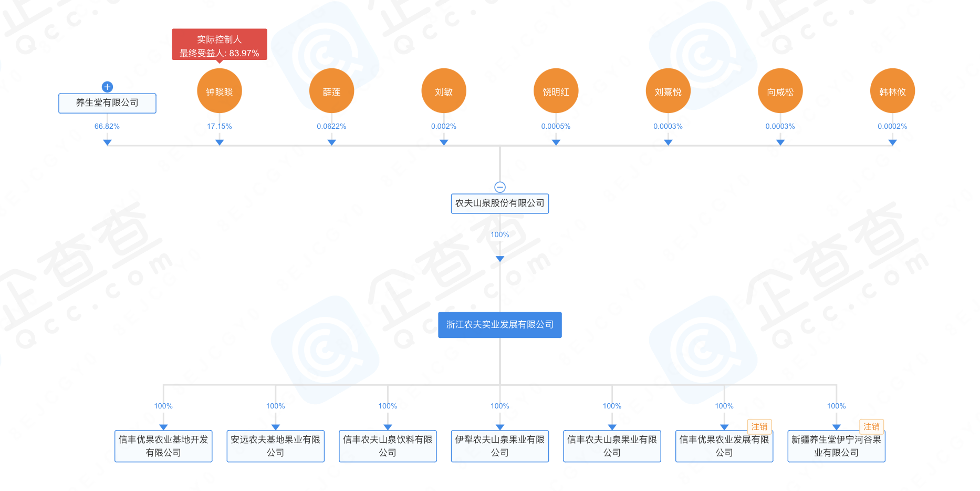This screenshot has height=491, width=980.
Task: Select the 伊犁农夫山泉果业有限公司 node
Action: [x=500, y=446]
